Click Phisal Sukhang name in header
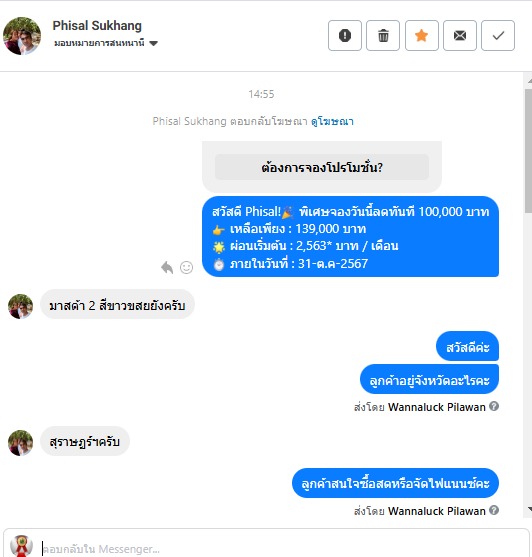 coord(97,26)
